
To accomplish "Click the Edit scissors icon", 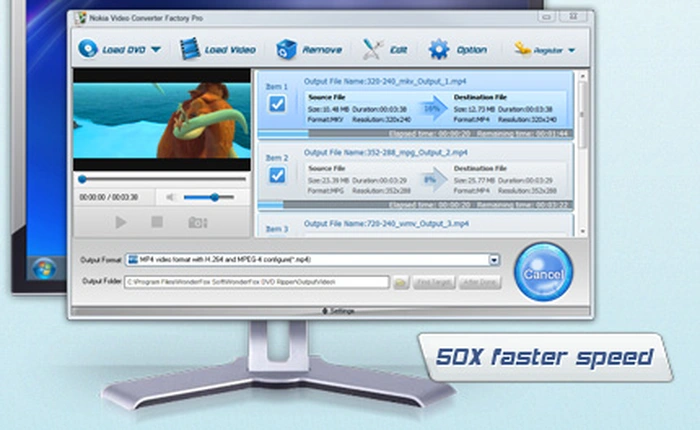I will click(372, 49).
